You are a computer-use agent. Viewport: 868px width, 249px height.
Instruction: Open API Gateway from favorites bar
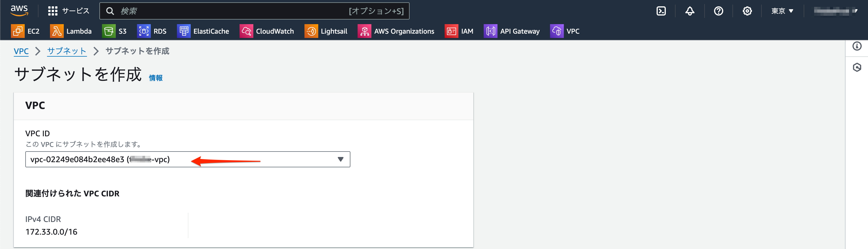(520, 31)
